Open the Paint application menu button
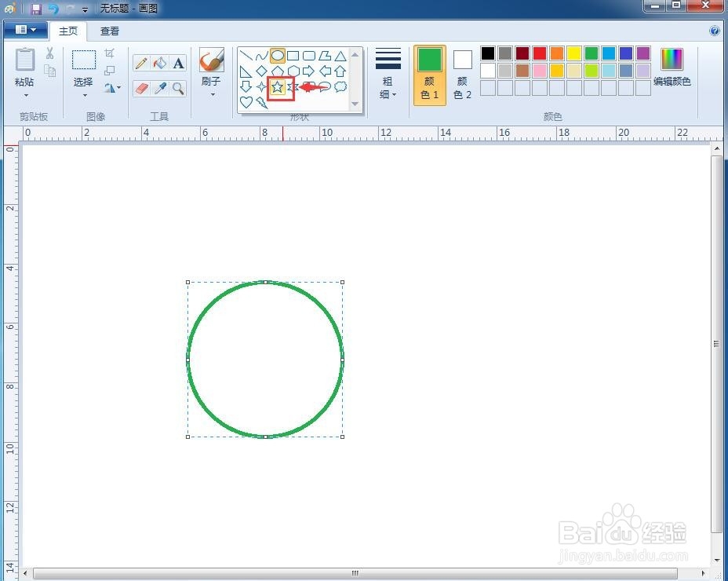The height and width of the screenshot is (581, 728). click(25, 30)
